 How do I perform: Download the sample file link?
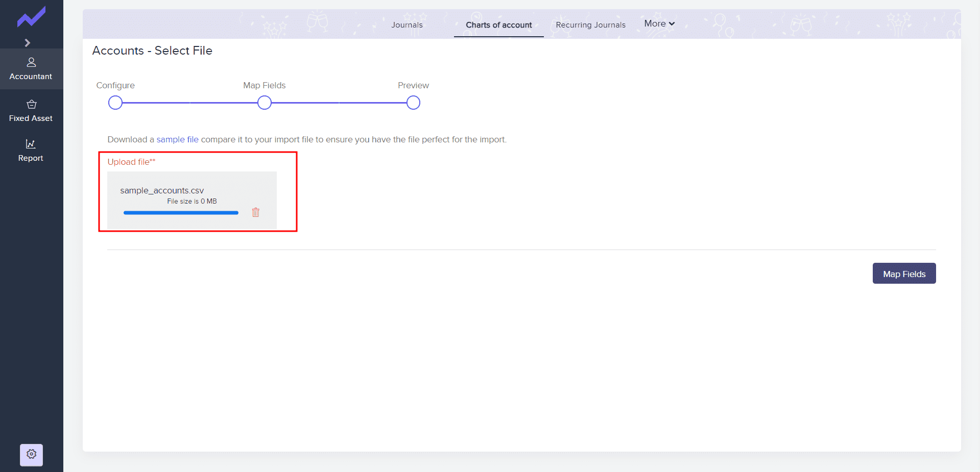177,139
